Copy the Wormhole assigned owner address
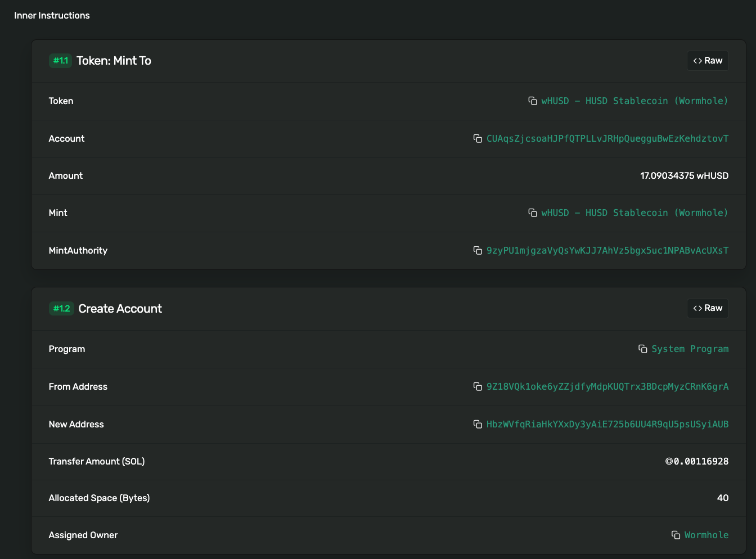This screenshot has width=756, height=559. tap(676, 535)
